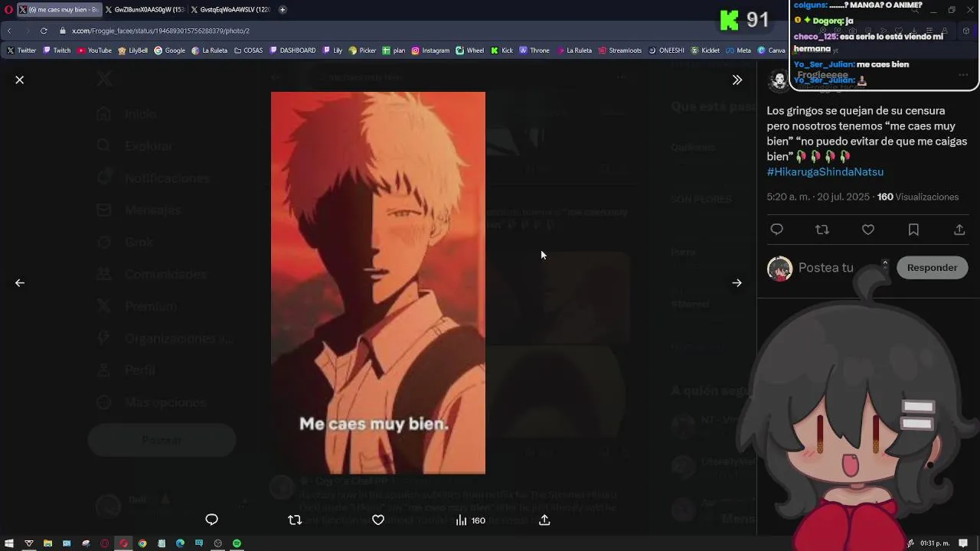Open the Meta bookmark
This screenshot has height=551, width=980.
pyautogui.click(x=738, y=51)
